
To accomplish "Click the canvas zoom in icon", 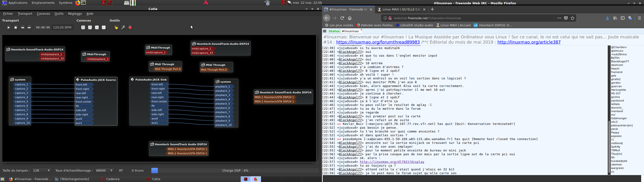I will (90, 27).
